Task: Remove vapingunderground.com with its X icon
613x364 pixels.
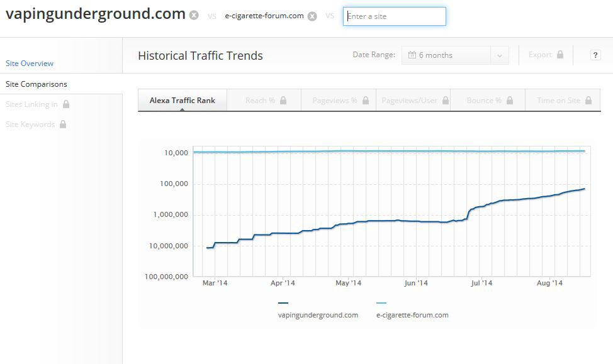Action: click(194, 16)
